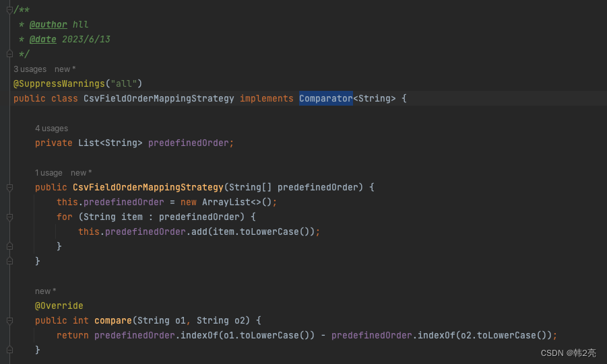Click the predefinedOrder field declaration
Viewport: 607px width, 364px height.
[189, 143]
